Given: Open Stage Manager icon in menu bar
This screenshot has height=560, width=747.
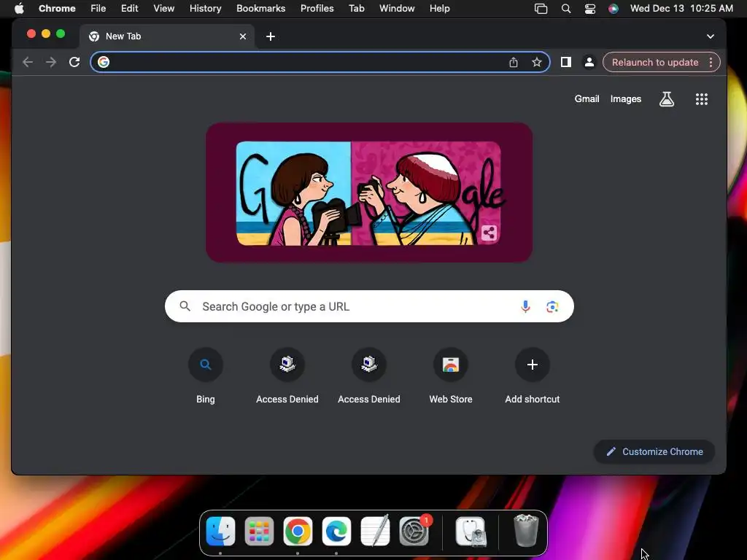Looking at the screenshot, I should pyautogui.click(x=541, y=9).
